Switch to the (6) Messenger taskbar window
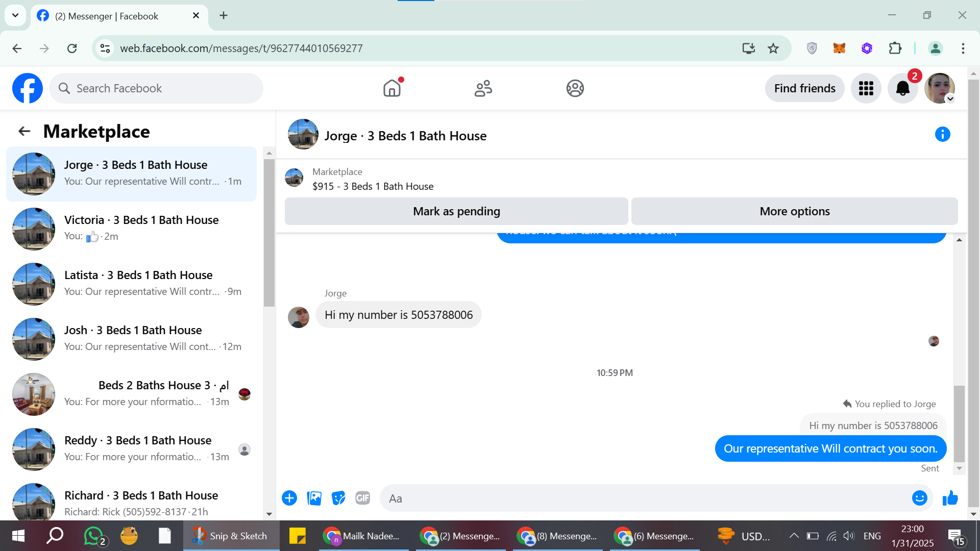 [x=654, y=536]
